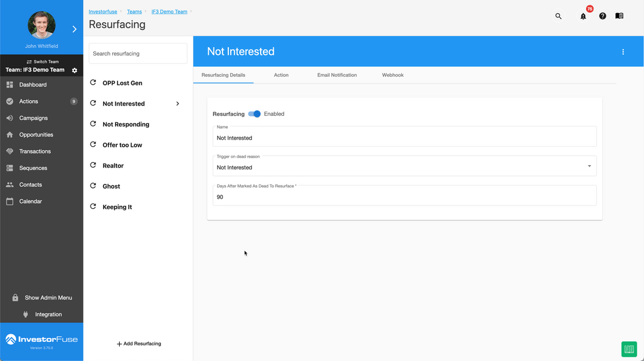The width and height of the screenshot is (644, 361).
Task: Click the Integration plug icon
Action: 26,314
